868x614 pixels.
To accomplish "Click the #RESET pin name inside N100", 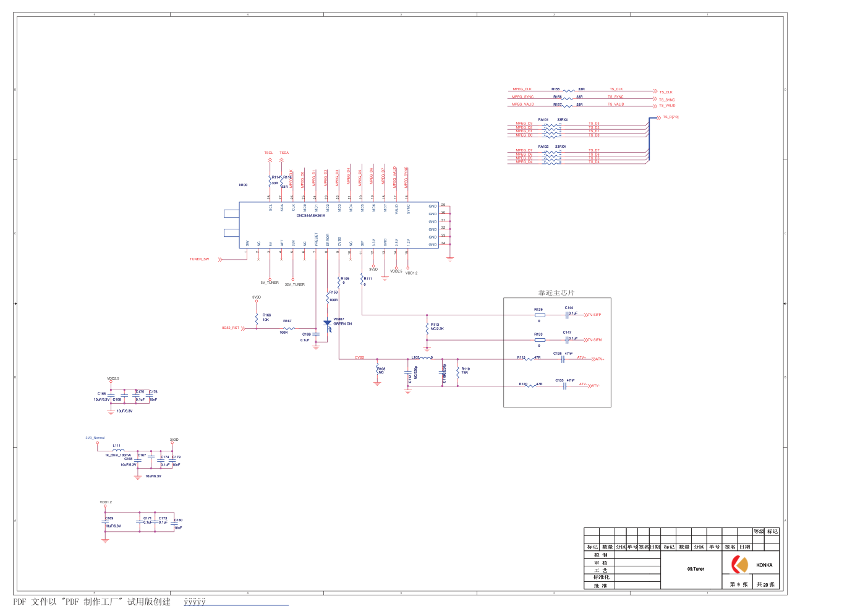I will point(316,240).
